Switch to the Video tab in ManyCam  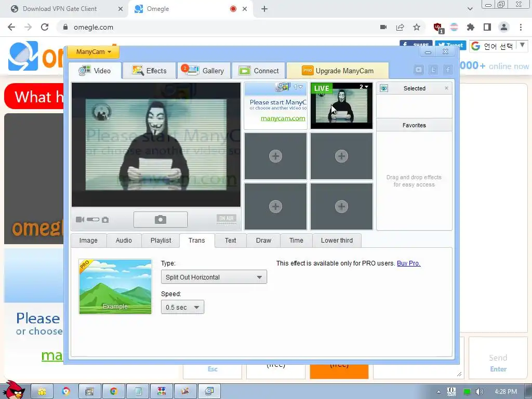coord(95,71)
